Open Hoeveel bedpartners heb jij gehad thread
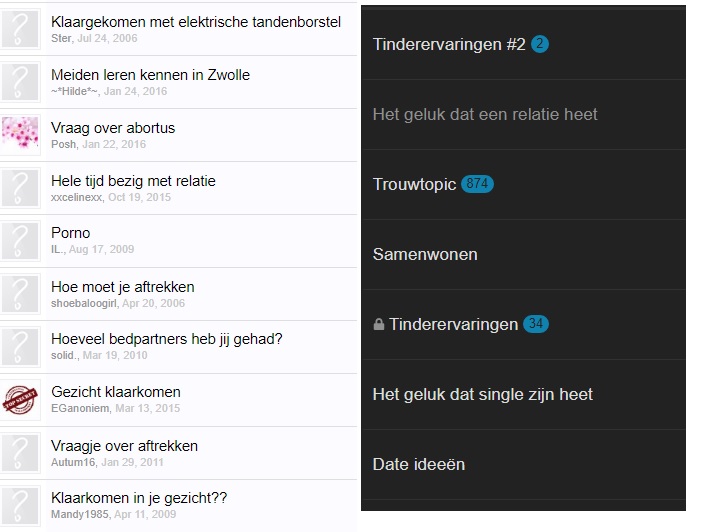Screen dimensions: 701x532 tap(167, 339)
